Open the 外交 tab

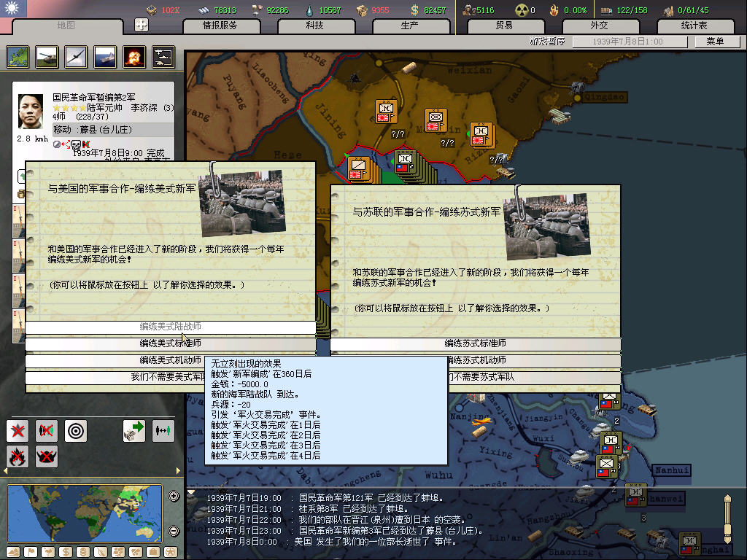(598, 26)
